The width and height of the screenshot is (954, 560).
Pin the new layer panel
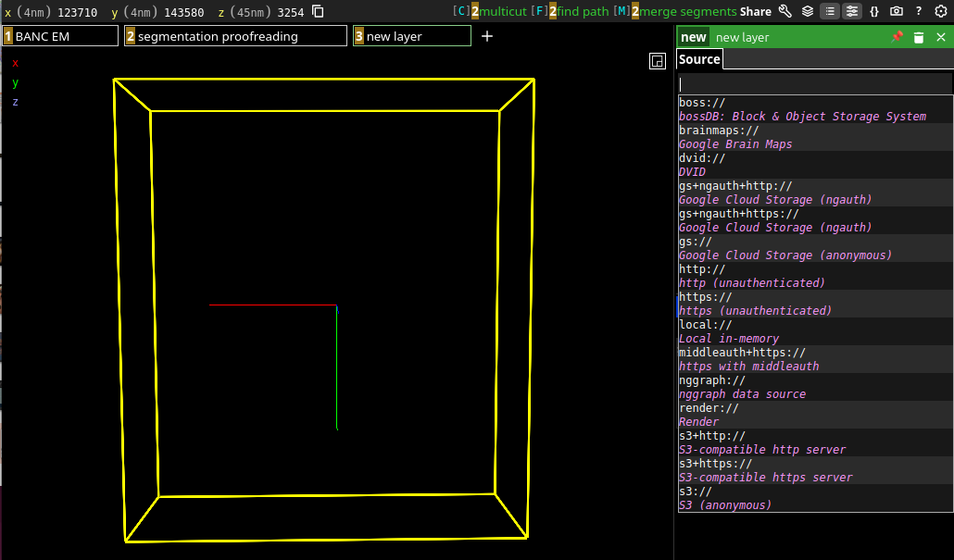pos(897,37)
